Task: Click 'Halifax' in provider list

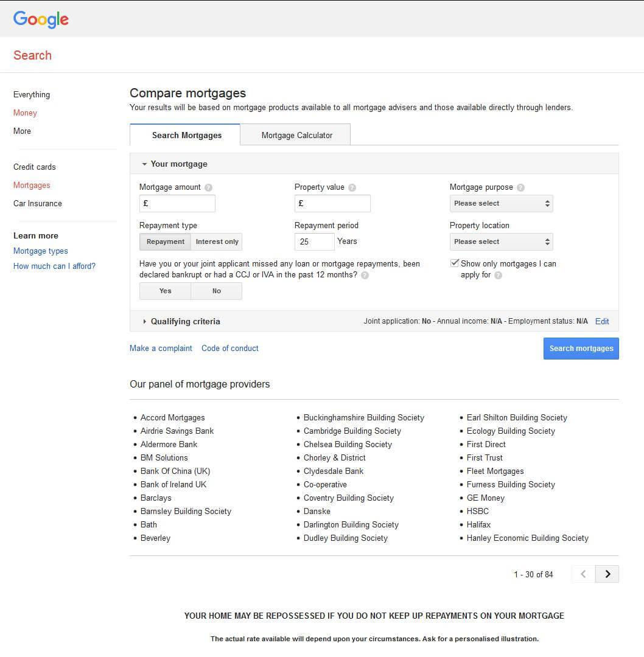Action: (x=478, y=525)
